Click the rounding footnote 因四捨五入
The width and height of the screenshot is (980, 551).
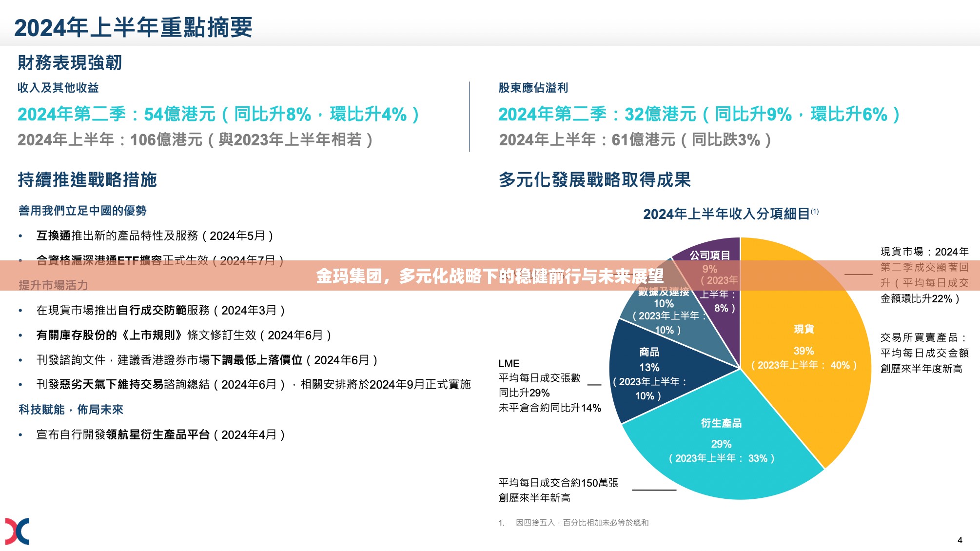tap(582, 523)
